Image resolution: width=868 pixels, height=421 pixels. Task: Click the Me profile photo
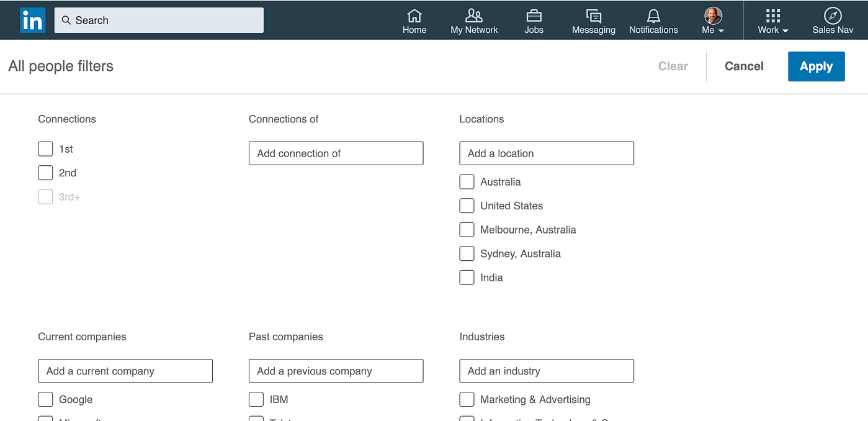713,16
